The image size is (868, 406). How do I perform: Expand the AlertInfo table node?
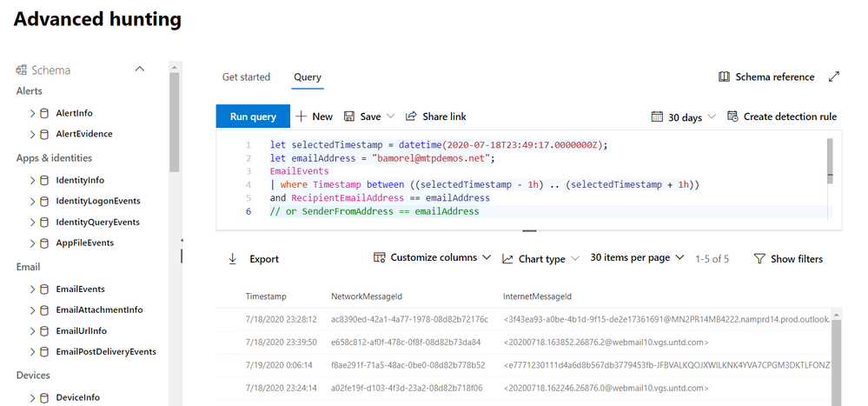click(x=33, y=113)
